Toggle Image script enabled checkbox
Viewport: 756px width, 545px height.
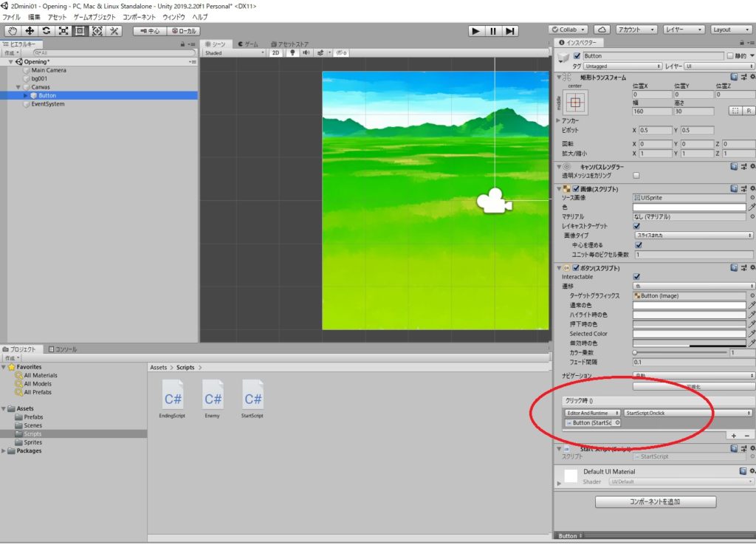click(576, 189)
